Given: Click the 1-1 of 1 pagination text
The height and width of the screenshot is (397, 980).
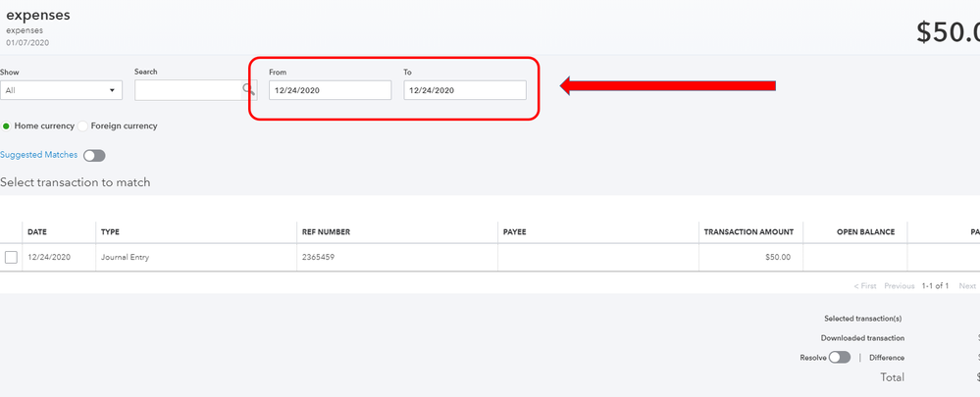Looking at the screenshot, I should 935,286.
